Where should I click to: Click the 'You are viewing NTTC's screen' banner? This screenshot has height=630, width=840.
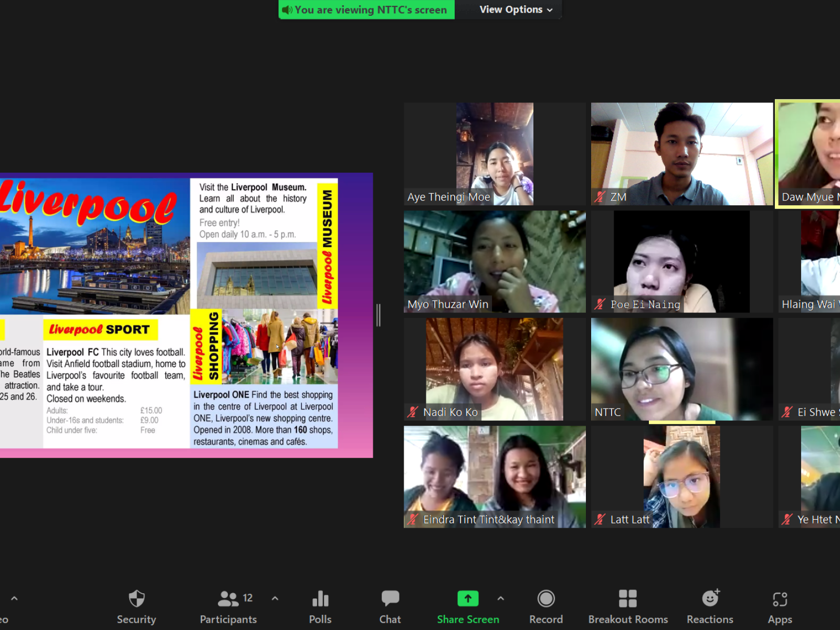pyautogui.click(x=366, y=9)
